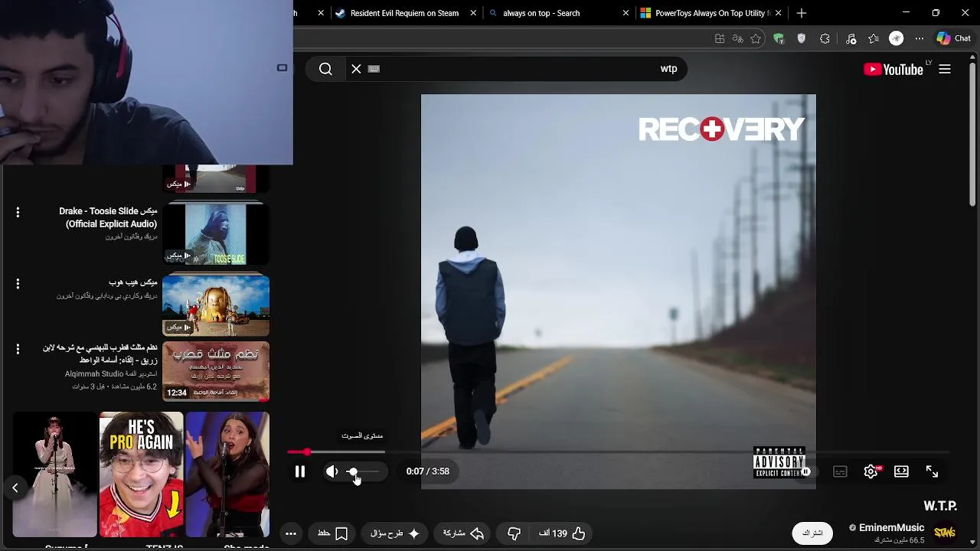Add page to favorites with star icon
980x551 pixels.
click(756, 38)
